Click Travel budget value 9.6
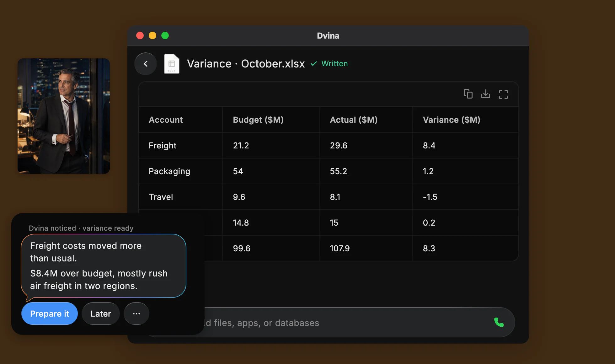 pyautogui.click(x=239, y=197)
